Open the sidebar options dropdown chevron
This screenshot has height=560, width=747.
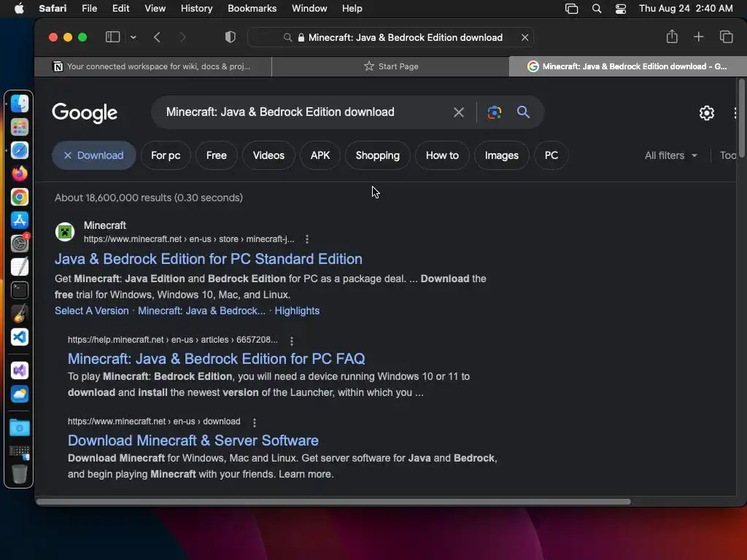point(133,37)
